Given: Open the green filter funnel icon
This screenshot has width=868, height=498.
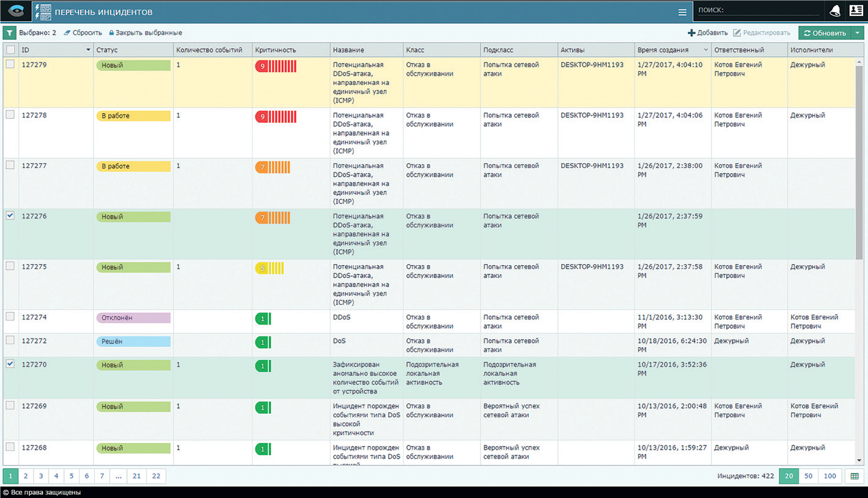Looking at the screenshot, I should tap(10, 33).
